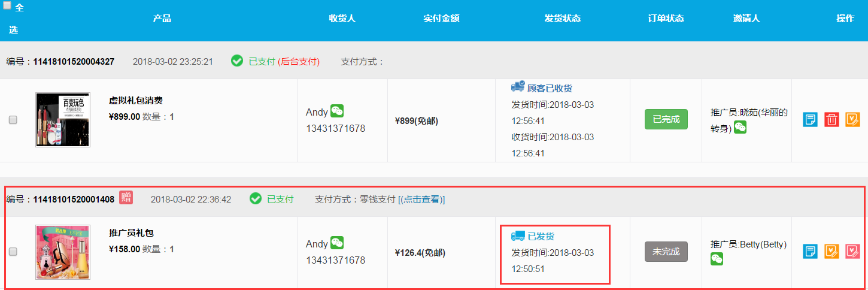Check the box for the 虚拟礼包消费 order
868x290 pixels.
[13, 120]
